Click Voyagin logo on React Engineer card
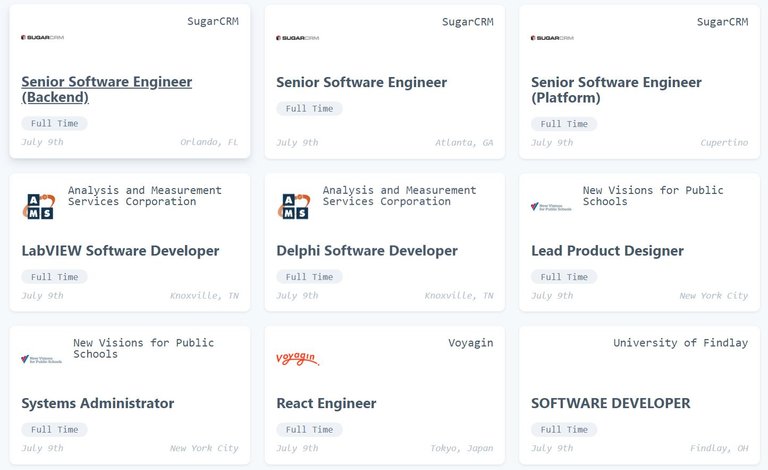The height and width of the screenshot is (470, 768). (297, 359)
